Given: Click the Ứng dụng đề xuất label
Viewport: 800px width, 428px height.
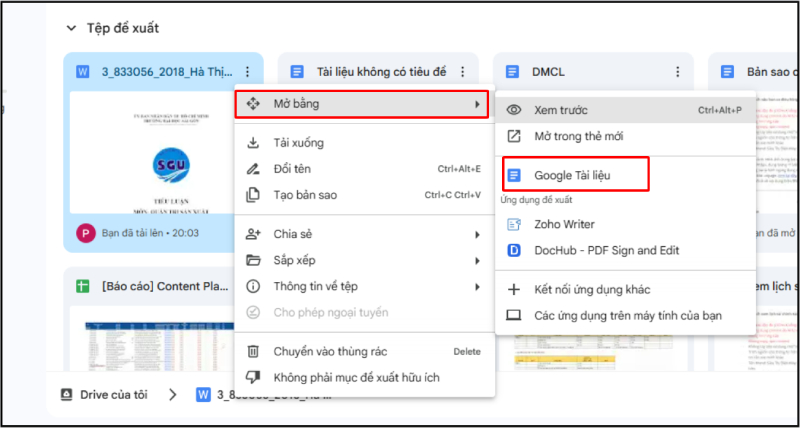Looking at the screenshot, I should click(x=536, y=200).
